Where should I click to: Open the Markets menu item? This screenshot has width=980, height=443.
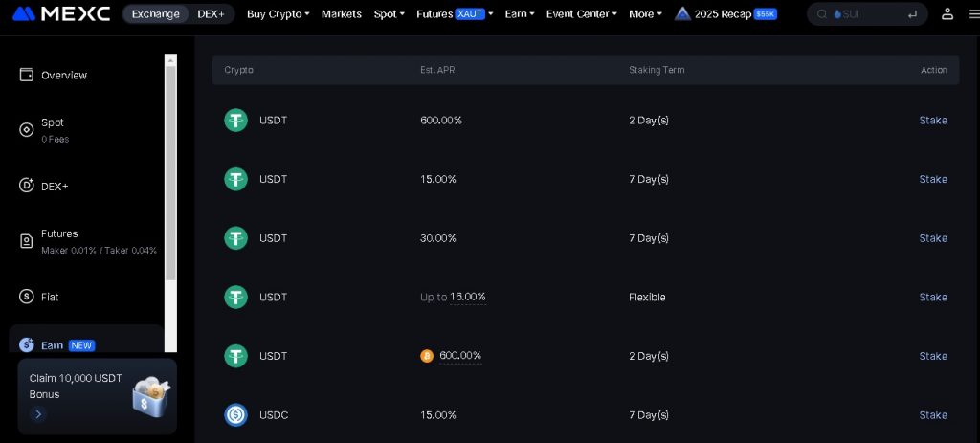tap(342, 13)
